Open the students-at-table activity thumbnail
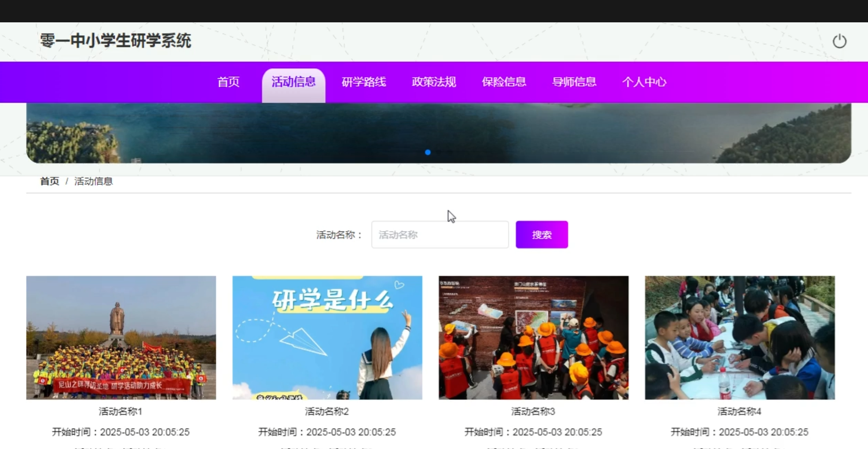 coord(740,337)
